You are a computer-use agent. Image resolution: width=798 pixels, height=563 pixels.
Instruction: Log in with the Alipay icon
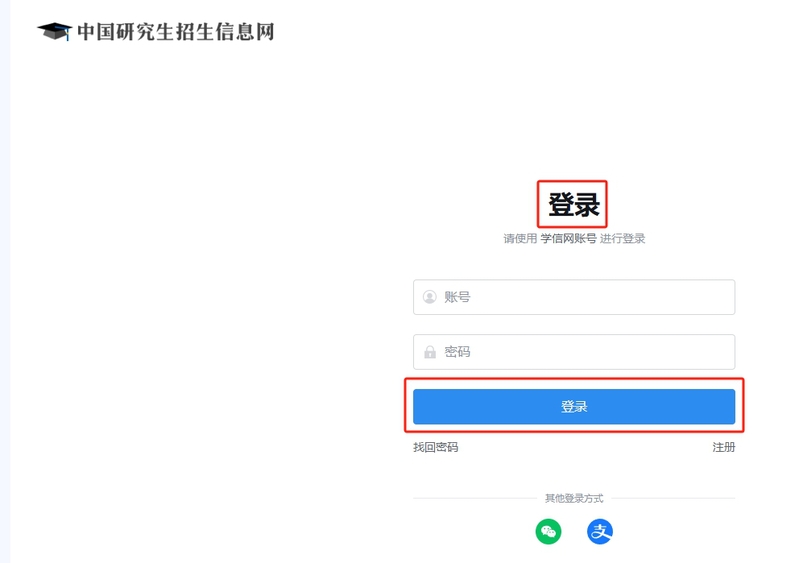point(600,531)
